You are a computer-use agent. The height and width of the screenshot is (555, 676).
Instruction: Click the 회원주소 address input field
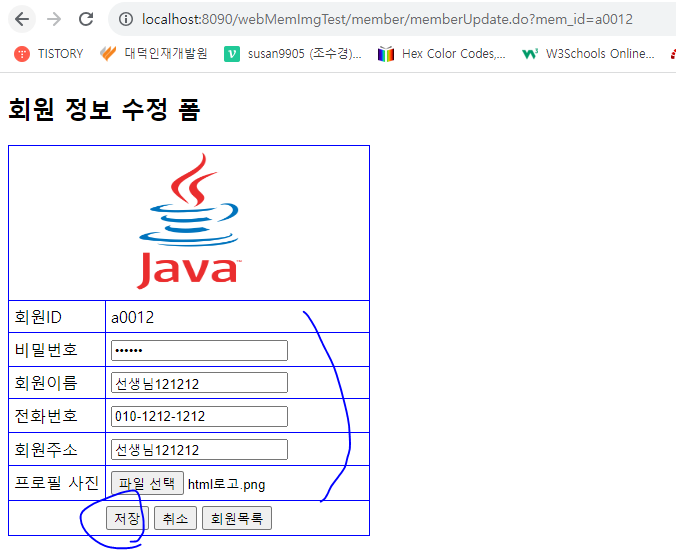click(x=199, y=449)
